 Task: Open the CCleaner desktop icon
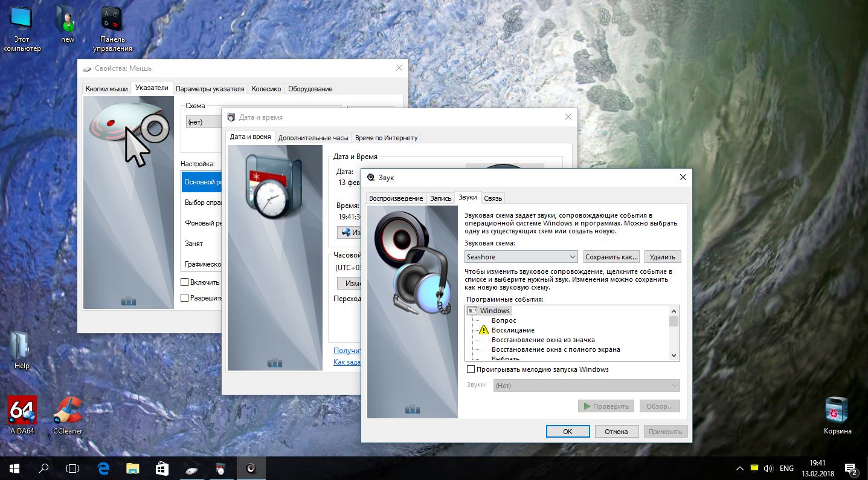68,411
